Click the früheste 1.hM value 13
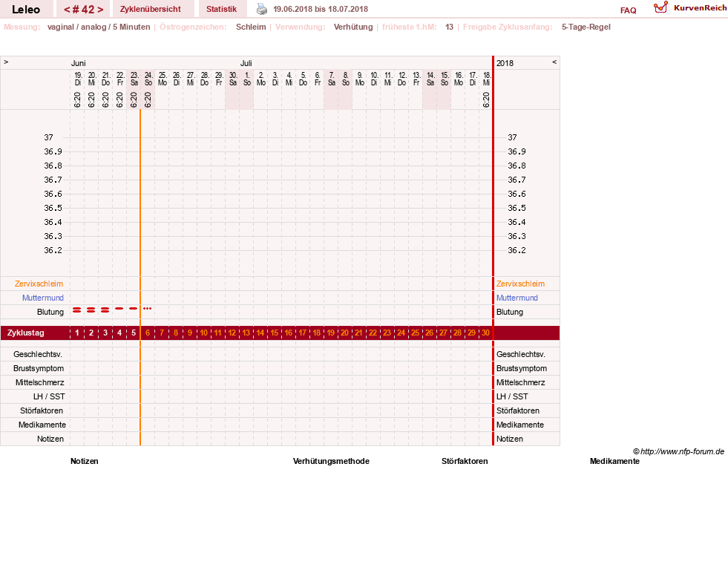This screenshot has height=579, width=728. [x=449, y=27]
